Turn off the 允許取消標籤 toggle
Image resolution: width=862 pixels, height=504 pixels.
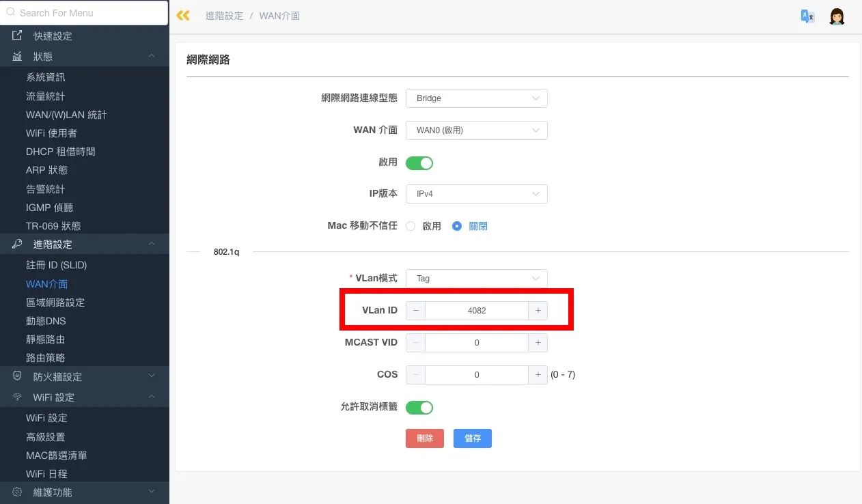pyautogui.click(x=419, y=407)
